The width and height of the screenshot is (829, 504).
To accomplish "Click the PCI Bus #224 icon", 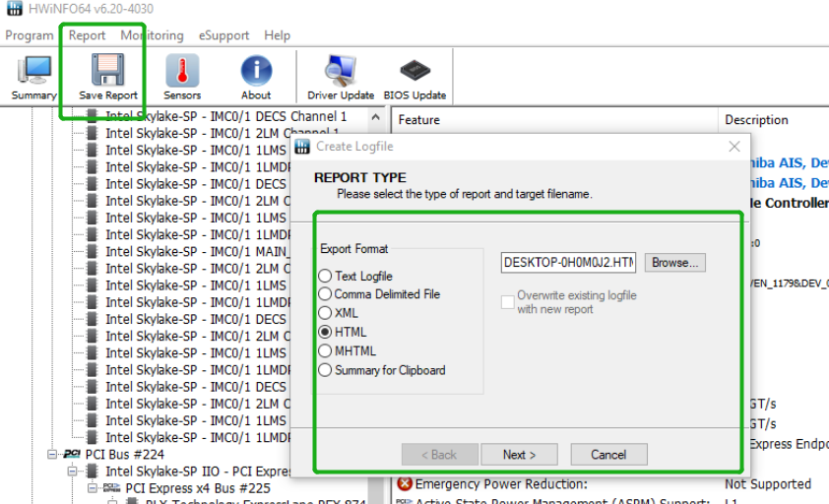I will (72, 454).
